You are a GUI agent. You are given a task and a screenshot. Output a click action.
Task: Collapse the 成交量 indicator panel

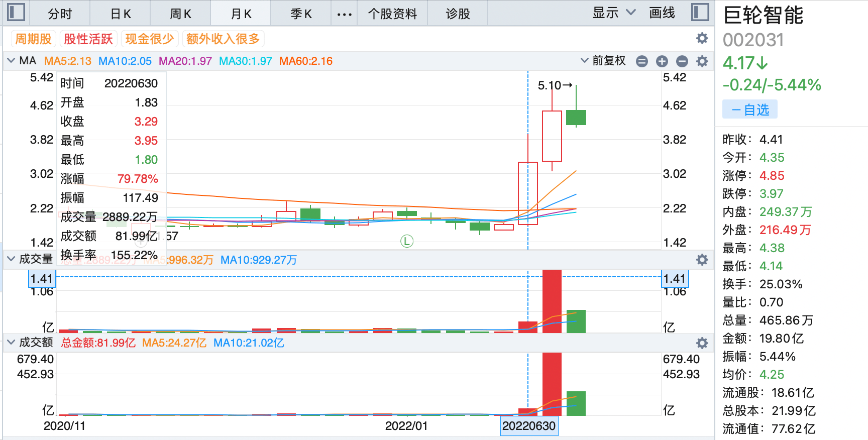pos(11,259)
